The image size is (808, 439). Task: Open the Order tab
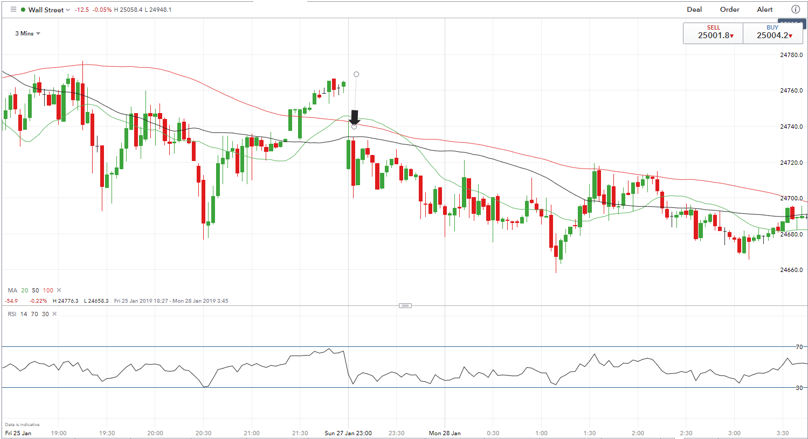pos(729,10)
